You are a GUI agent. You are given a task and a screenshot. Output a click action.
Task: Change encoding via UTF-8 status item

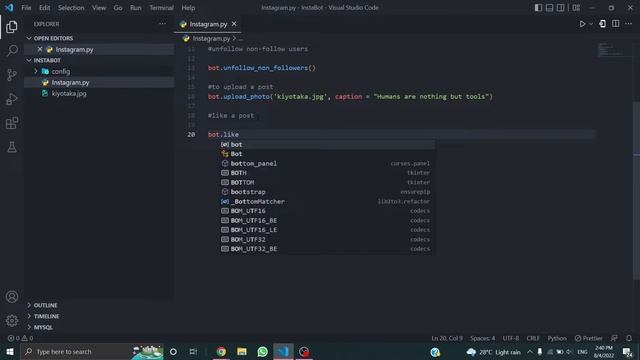point(511,338)
